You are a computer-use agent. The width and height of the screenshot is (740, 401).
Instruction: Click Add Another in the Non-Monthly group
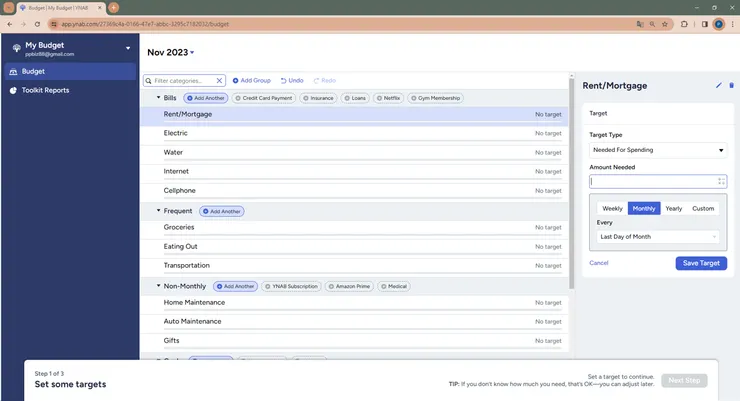(x=235, y=286)
